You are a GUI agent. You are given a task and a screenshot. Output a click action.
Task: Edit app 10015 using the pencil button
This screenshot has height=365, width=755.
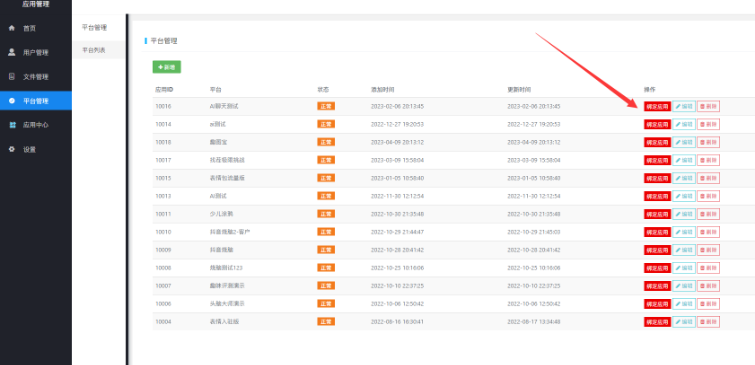click(684, 178)
